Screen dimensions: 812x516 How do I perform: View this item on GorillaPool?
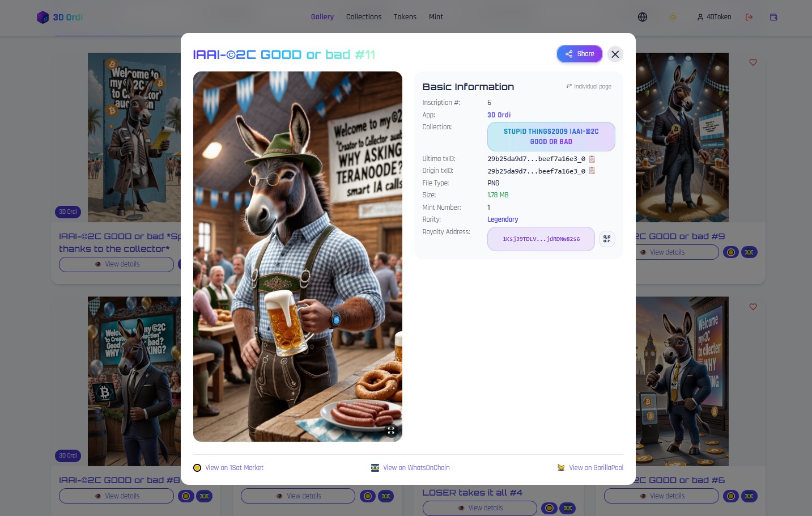tap(590, 468)
